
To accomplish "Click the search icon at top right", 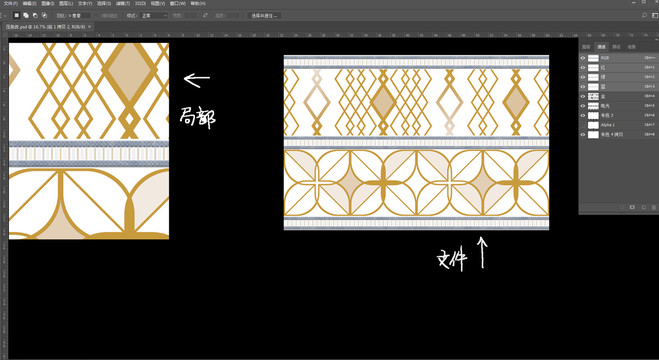I will click(x=645, y=16).
